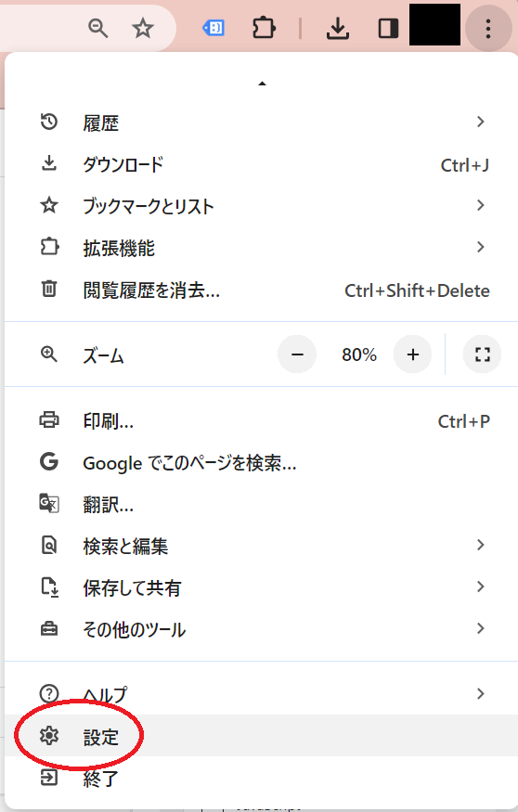
Task: Select 印刷... from the menu
Action: point(262,420)
